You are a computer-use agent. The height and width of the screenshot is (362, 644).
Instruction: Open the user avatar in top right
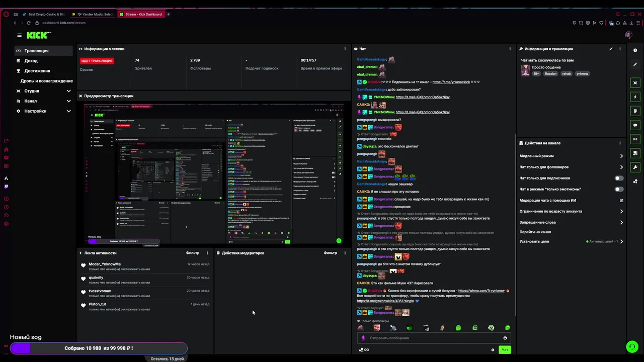pyautogui.click(x=628, y=35)
